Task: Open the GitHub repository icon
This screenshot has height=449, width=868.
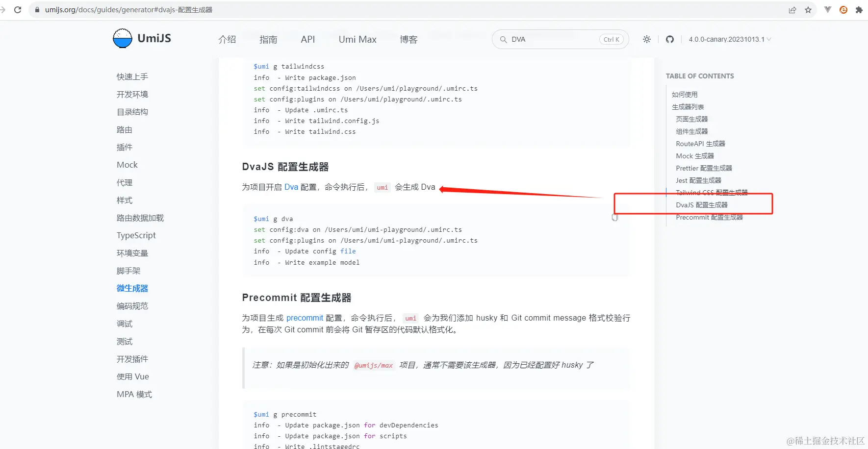Action: pyautogui.click(x=670, y=39)
